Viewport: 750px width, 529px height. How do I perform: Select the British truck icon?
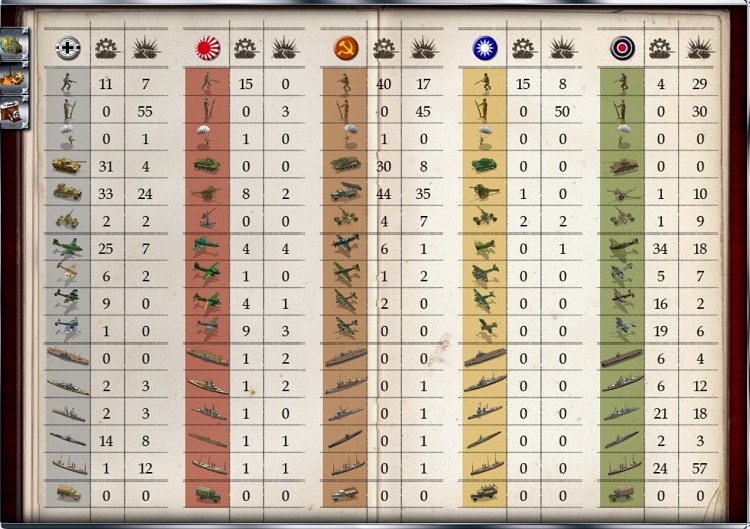click(x=622, y=494)
